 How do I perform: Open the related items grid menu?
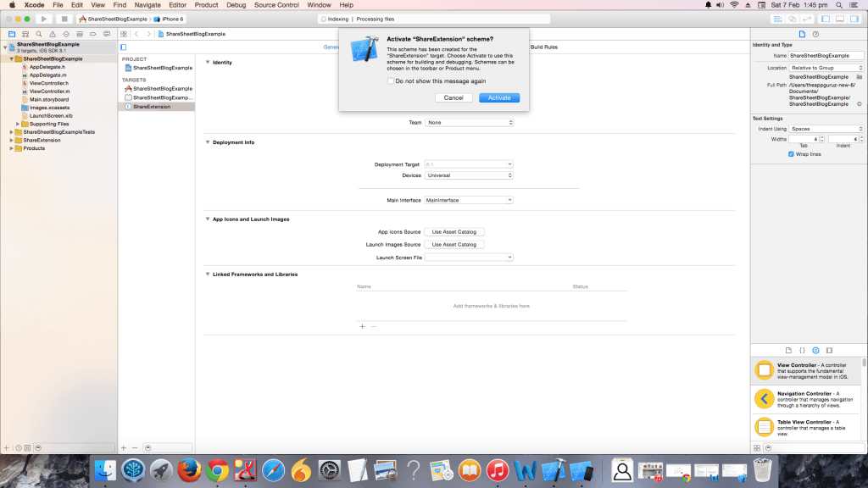[124, 34]
